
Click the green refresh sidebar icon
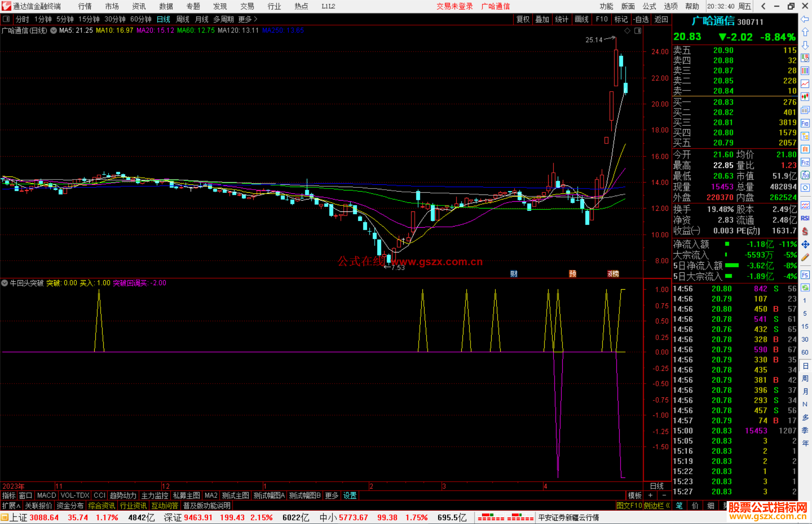coord(805,288)
